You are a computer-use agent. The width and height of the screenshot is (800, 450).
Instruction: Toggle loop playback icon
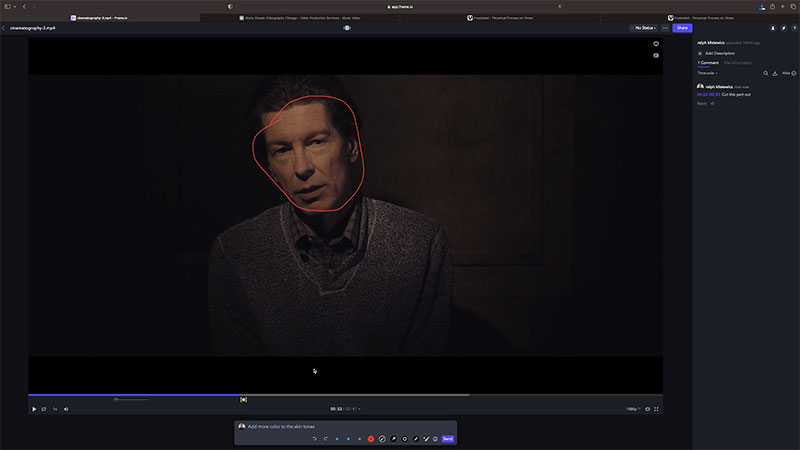[44, 409]
